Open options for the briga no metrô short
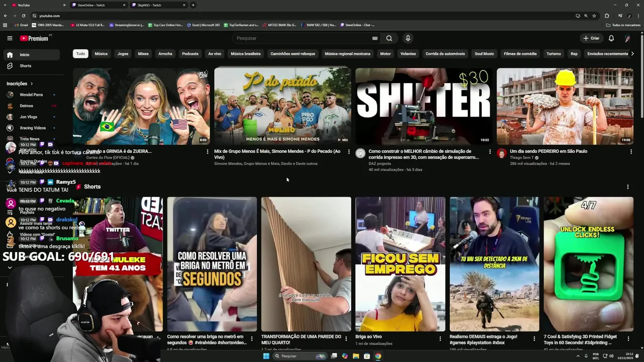The height and width of the screenshot is (362, 644). (x=252, y=338)
